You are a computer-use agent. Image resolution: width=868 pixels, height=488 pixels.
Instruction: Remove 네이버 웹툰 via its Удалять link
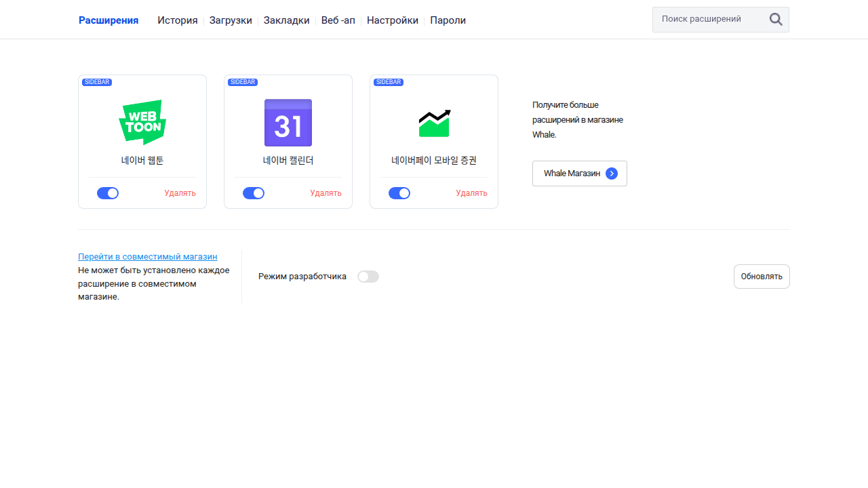(180, 193)
